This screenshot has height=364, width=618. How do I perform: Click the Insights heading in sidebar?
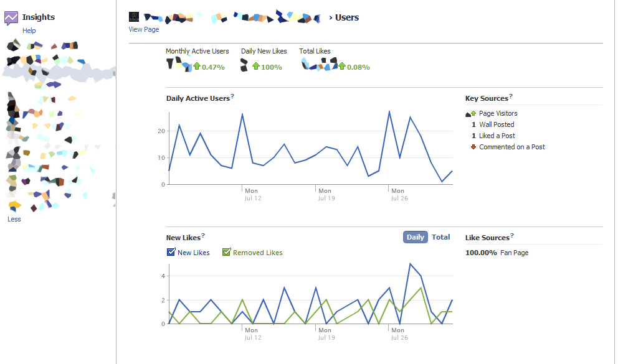coord(39,17)
